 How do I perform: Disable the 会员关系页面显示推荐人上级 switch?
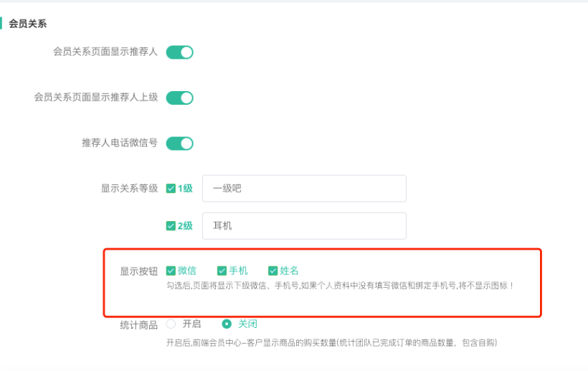(x=179, y=98)
